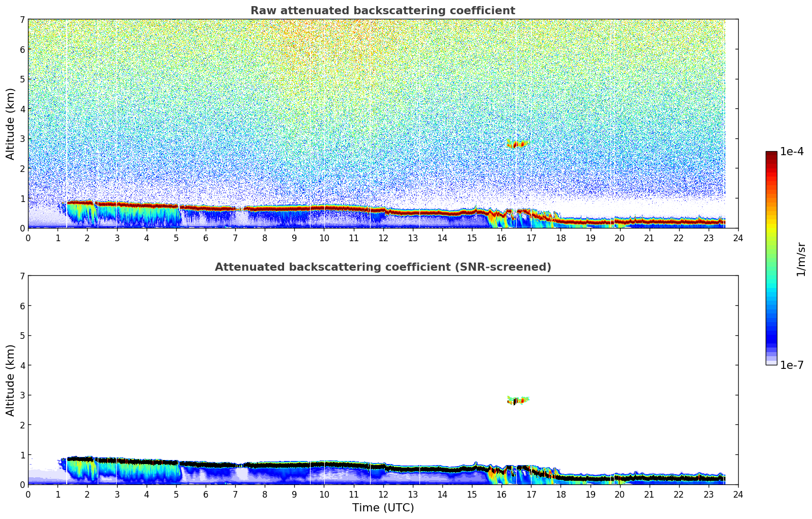
Task: Click the top plot's 'Altitude (km)' label
Action: (x=11, y=124)
